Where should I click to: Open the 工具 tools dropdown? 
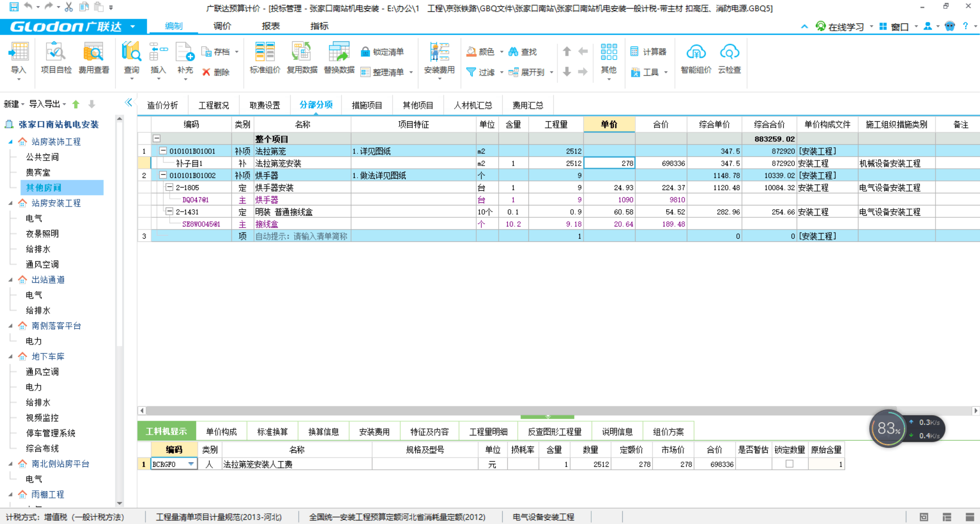click(x=666, y=72)
